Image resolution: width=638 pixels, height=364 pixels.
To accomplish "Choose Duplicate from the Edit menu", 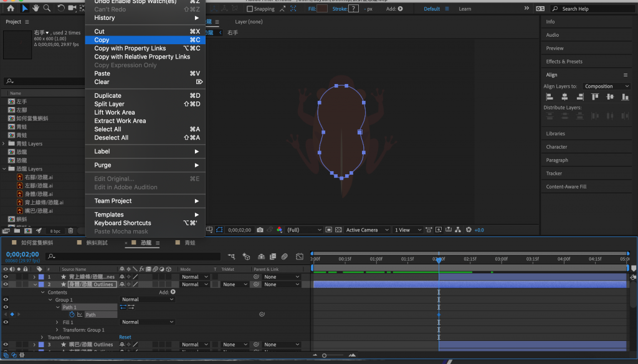I will [x=108, y=96].
